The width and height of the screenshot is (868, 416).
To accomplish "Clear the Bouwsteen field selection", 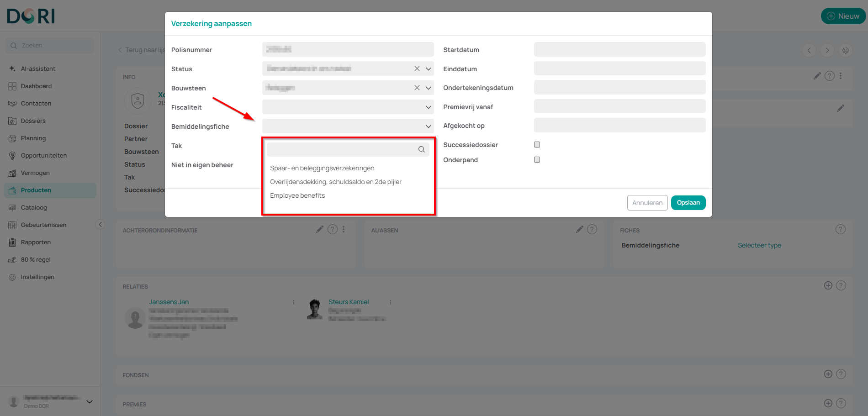I will [417, 88].
